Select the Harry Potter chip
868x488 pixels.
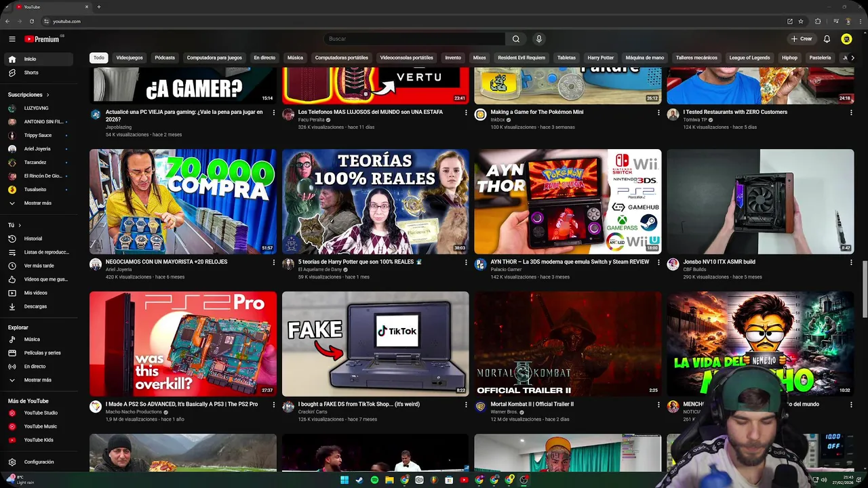coord(601,58)
